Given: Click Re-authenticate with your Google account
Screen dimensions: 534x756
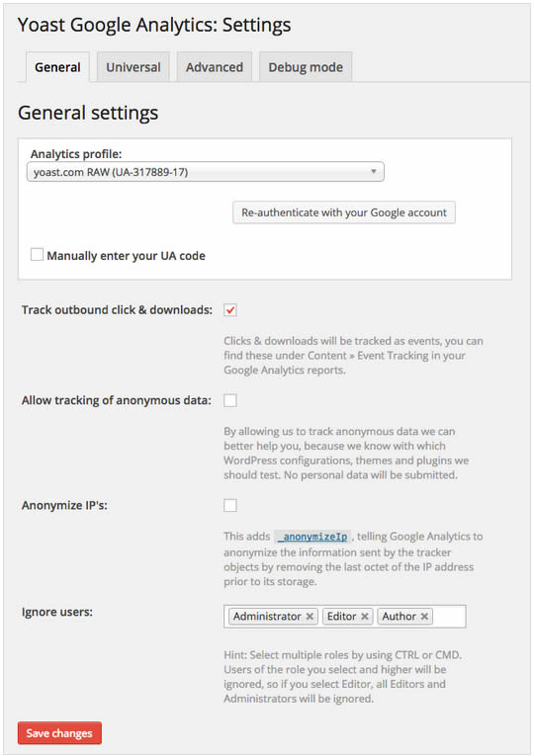Looking at the screenshot, I should 344,212.
